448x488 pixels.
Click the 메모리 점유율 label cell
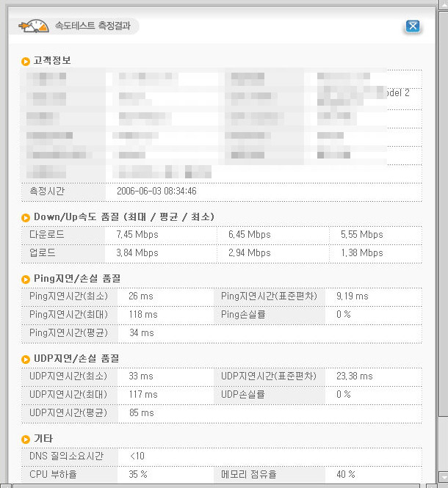[x=250, y=474]
